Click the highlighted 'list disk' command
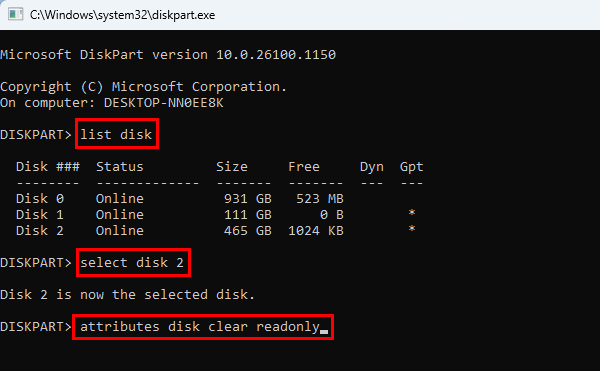600x371 pixels. (x=116, y=134)
